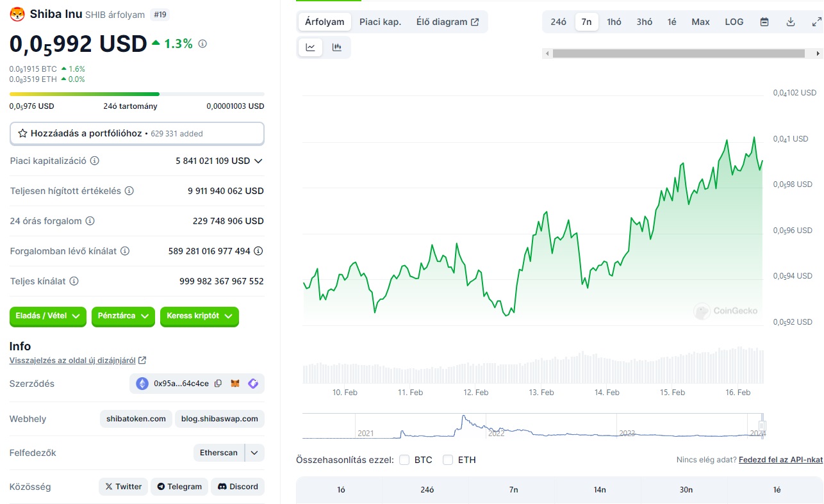Viewport: 824px width, 504px height.
Task: Toggle LOG scale on chart
Action: click(x=734, y=22)
